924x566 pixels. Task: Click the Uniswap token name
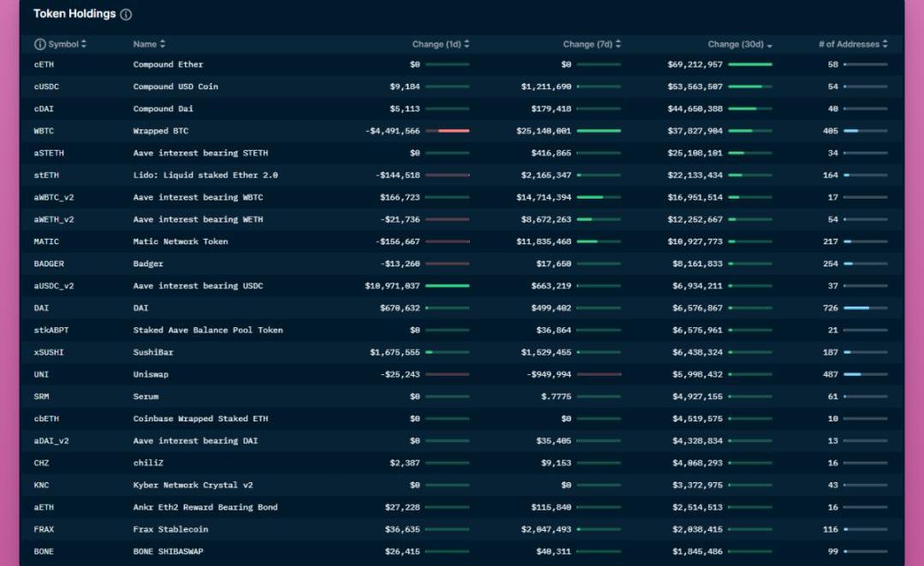pyautogui.click(x=151, y=375)
